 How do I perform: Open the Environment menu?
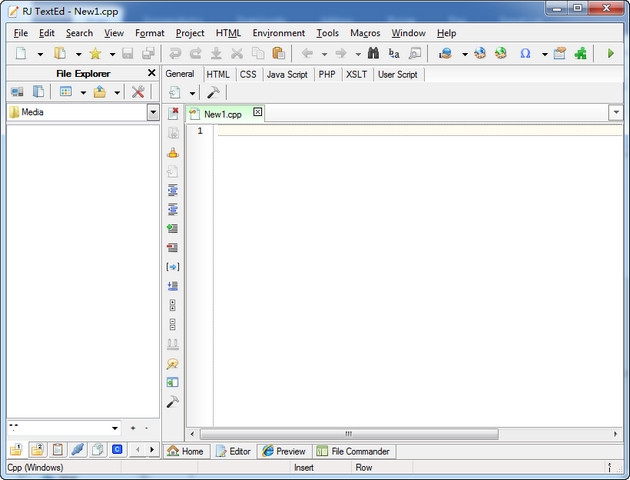point(278,33)
